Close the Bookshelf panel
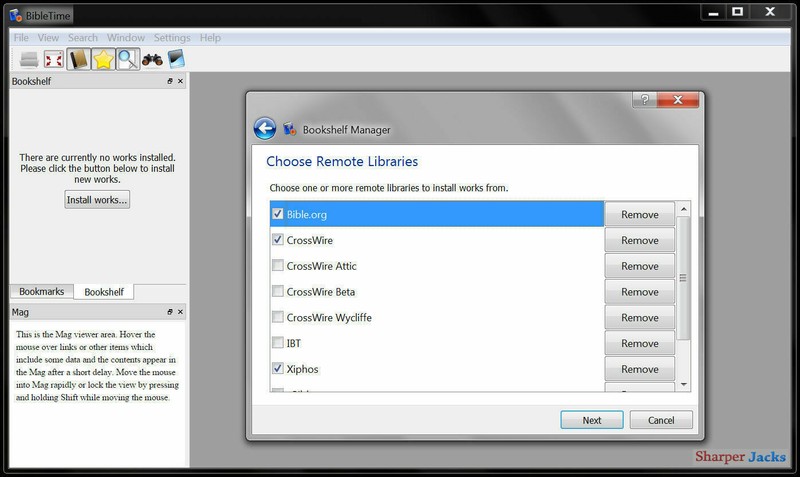The width and height of the screenshot is (800, 477). pyautogui.click(x=180, y=81)
